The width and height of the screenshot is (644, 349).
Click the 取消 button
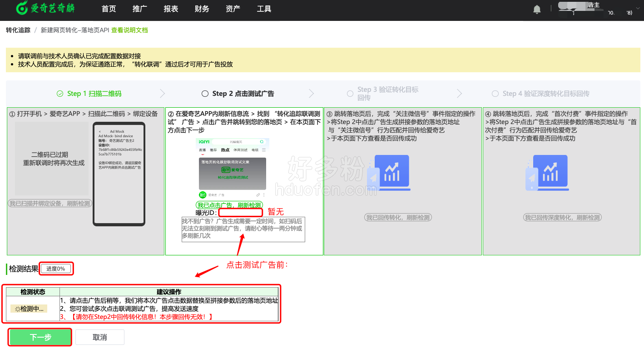coord(100,337)
